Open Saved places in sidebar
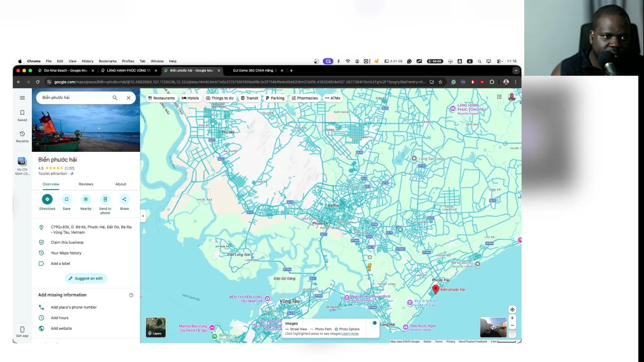This screenshot has width=644, height=362. [x=22, y=116]
